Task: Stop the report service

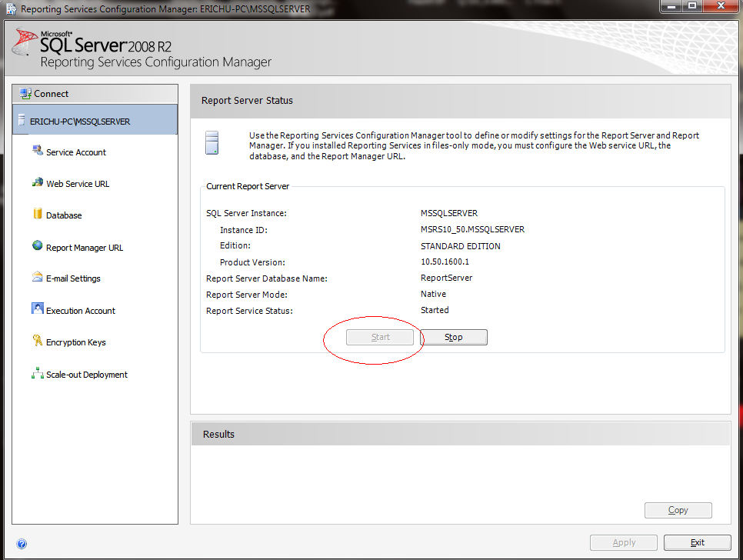Action: pos(454,338)
